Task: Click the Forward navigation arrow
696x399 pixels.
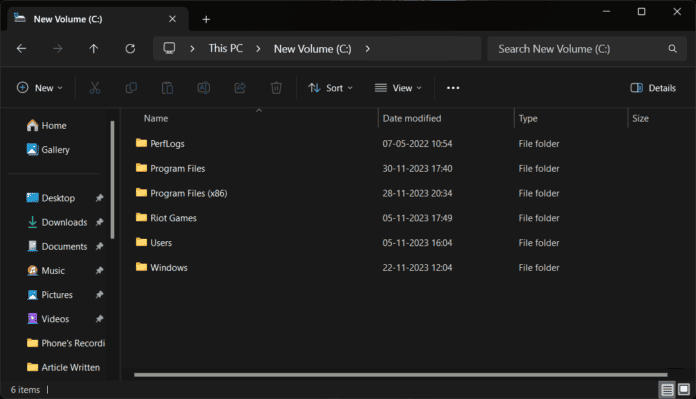Action: point(58,48)
